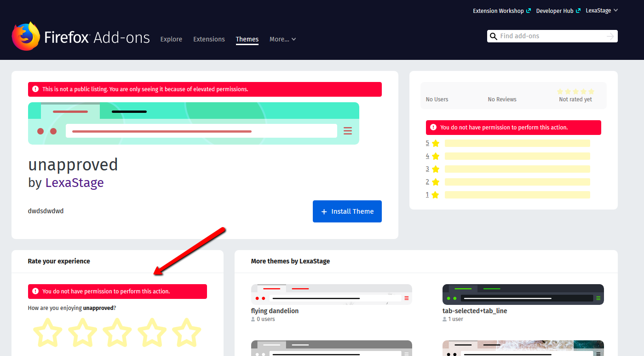
Task: Go to the Explore section
Action: pos(171,39)
